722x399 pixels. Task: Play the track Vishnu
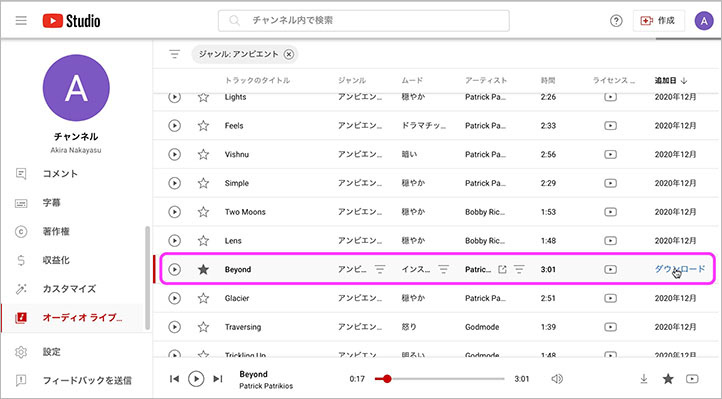[x=174, y=154]
